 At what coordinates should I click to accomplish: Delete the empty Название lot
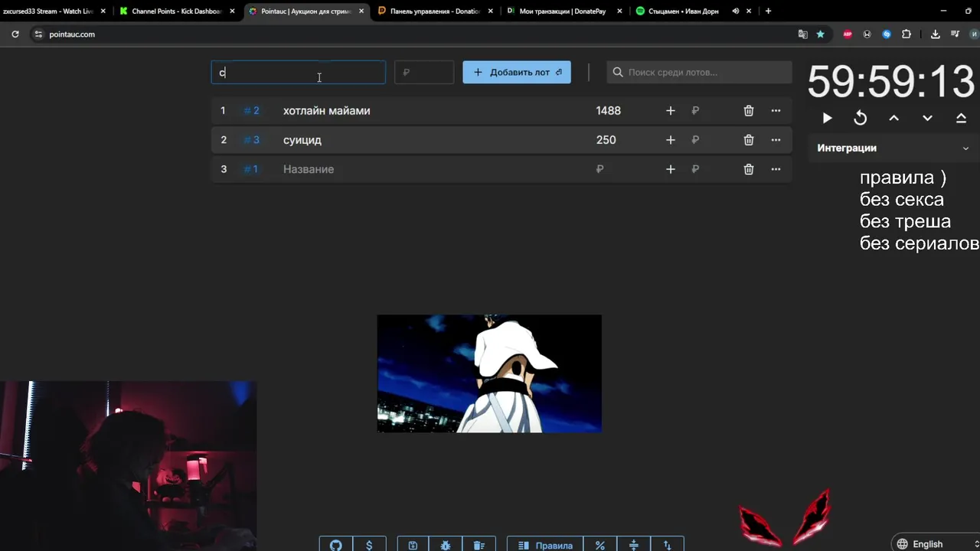coord(749,169)
